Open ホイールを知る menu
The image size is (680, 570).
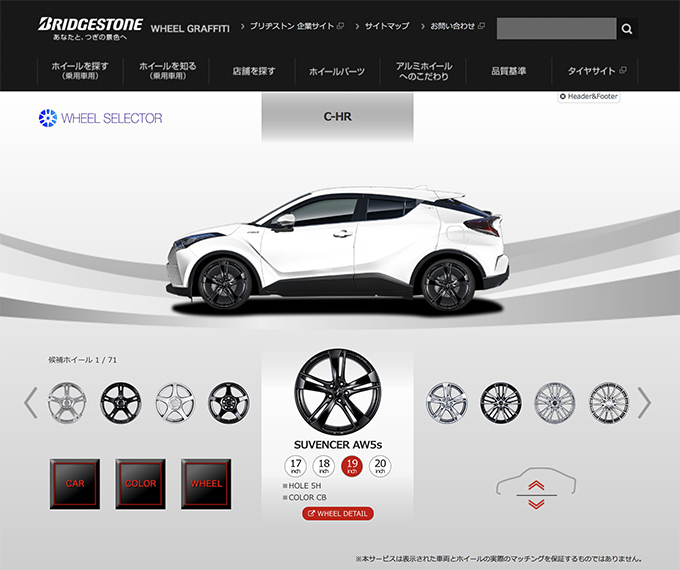click(x=167, y=71)
